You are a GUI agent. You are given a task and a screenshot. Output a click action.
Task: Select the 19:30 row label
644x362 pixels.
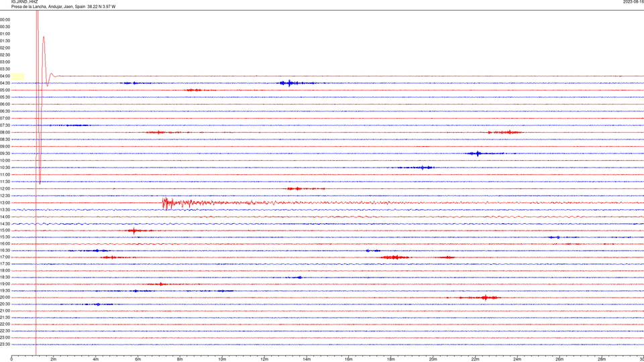[5, 291]
